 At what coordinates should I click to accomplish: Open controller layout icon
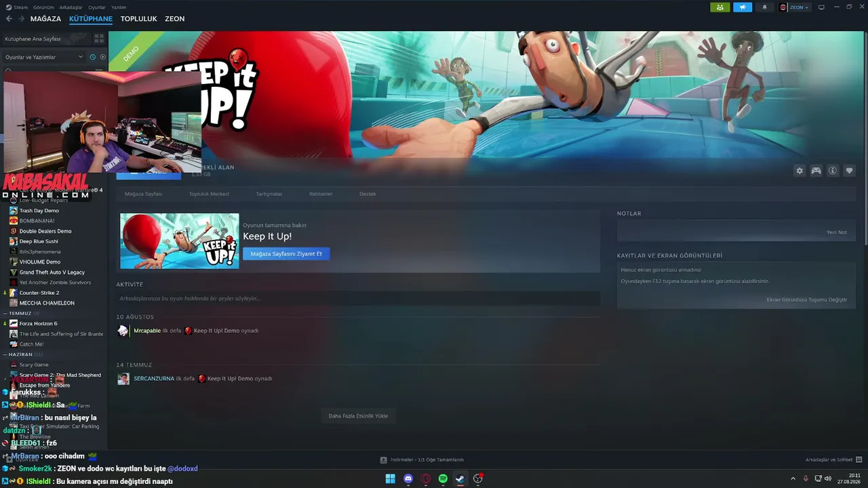tap(816, 171)
